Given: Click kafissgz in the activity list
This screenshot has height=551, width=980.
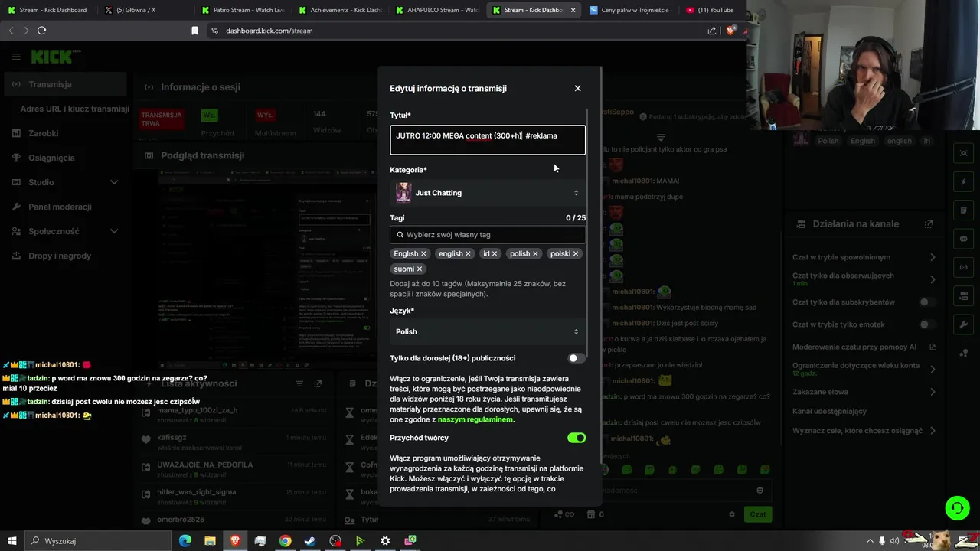Looking at the screenshot, I should click(171, 438).
